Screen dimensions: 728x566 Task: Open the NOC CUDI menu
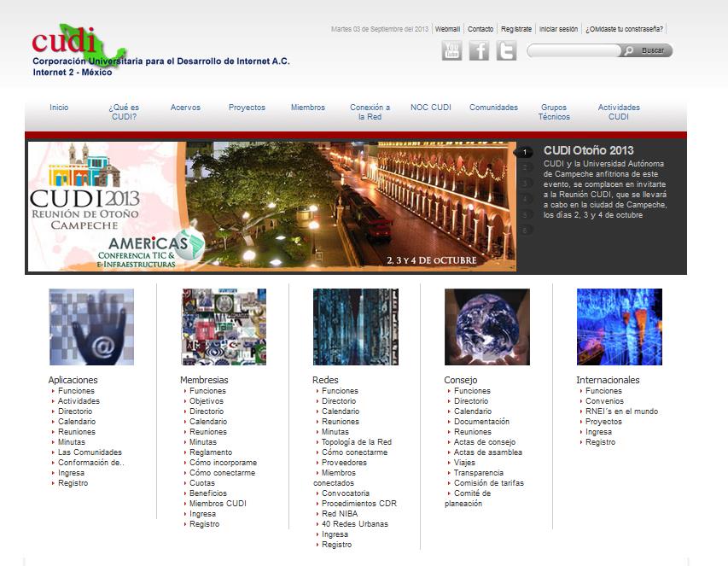coord(431,108)
